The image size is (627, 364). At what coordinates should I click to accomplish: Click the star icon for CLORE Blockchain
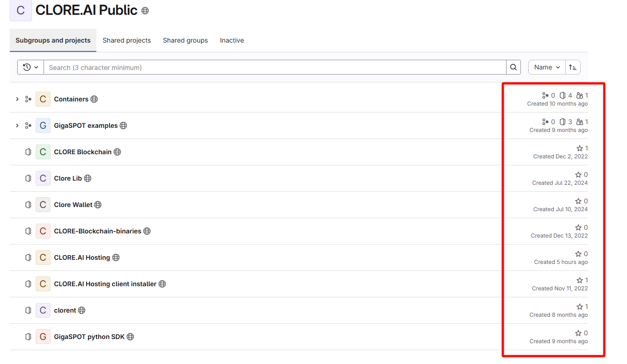[x=579, y=148]
